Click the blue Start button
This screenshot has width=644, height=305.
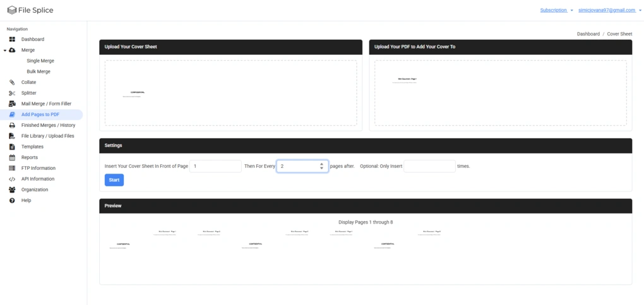click(x=114, y=180)
